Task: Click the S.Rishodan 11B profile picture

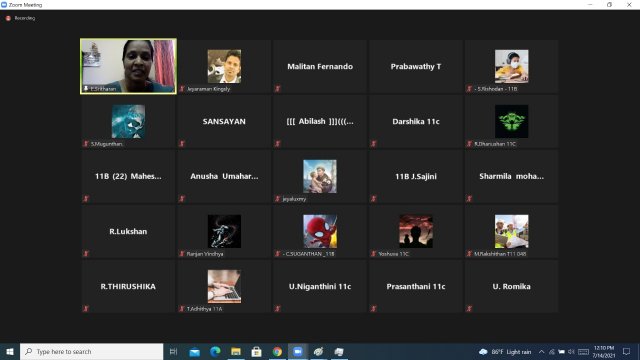Action: click(x=511, y=67)
